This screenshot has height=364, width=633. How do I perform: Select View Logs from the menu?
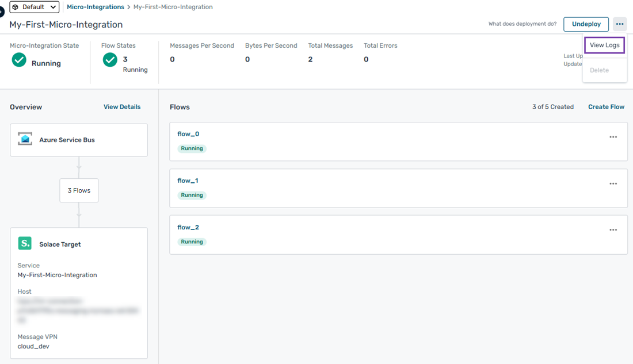604,45
